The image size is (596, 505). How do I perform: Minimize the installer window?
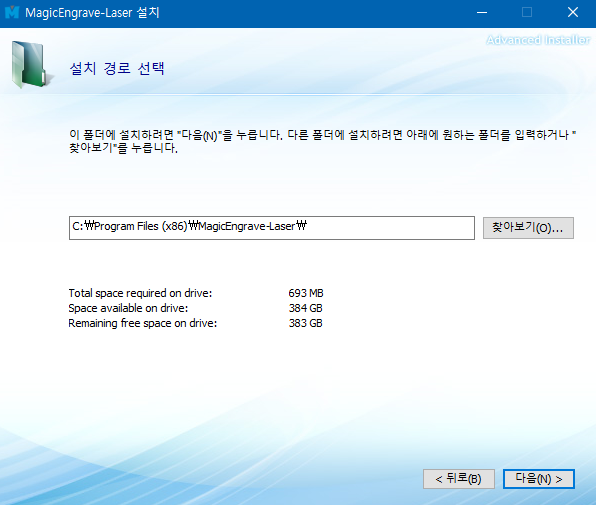482,13
